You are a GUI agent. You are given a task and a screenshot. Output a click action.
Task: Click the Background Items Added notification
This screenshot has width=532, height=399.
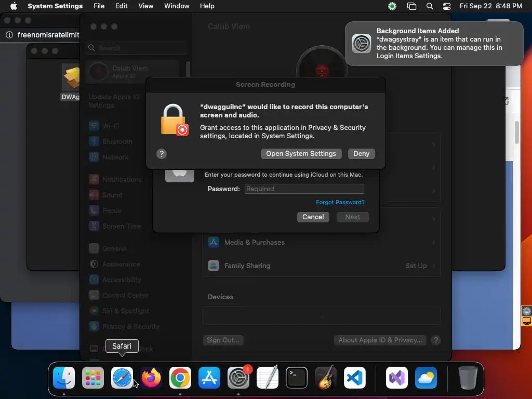434,44
